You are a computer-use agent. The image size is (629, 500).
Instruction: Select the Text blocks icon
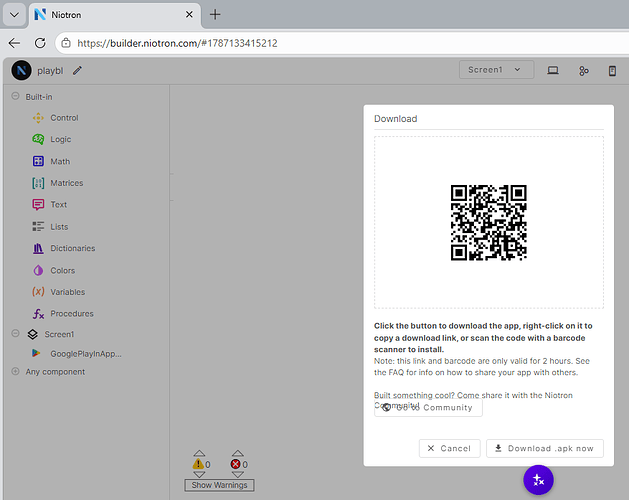point(38,205)
